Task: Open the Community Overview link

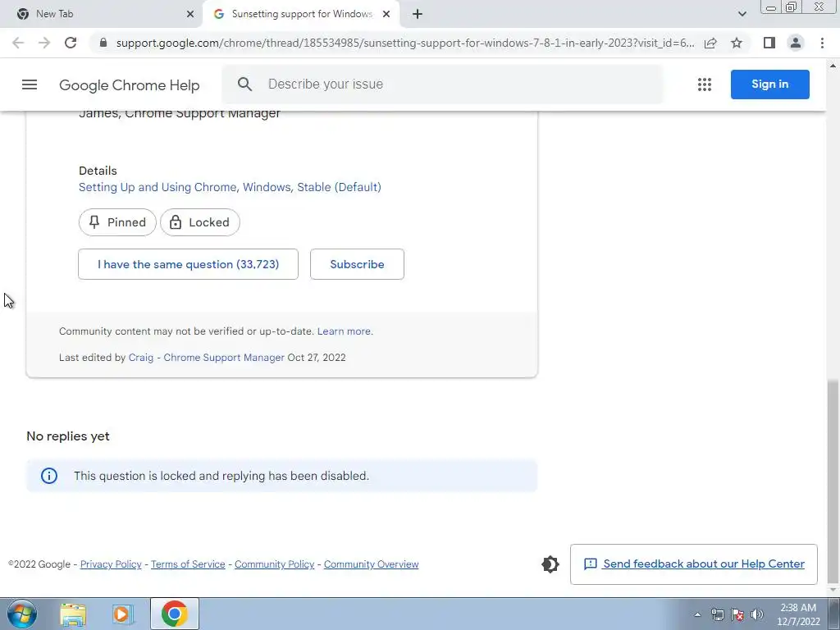Action: point(372,564)
